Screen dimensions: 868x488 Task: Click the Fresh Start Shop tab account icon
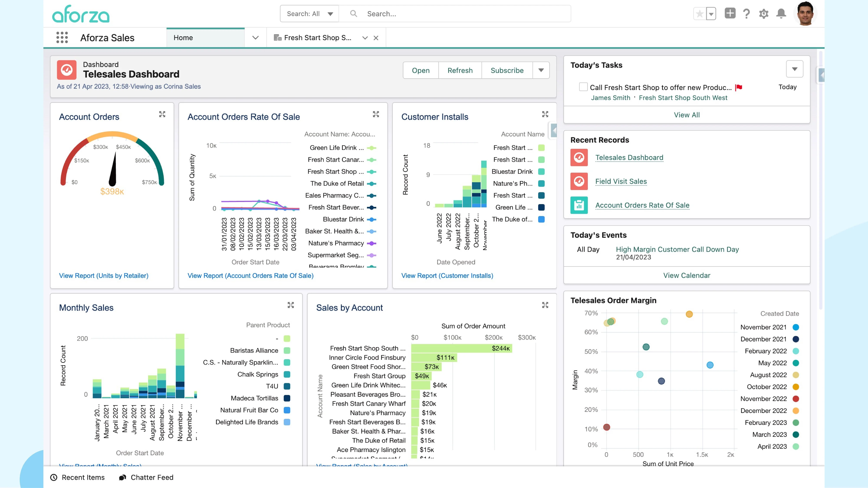coord(277,38)
